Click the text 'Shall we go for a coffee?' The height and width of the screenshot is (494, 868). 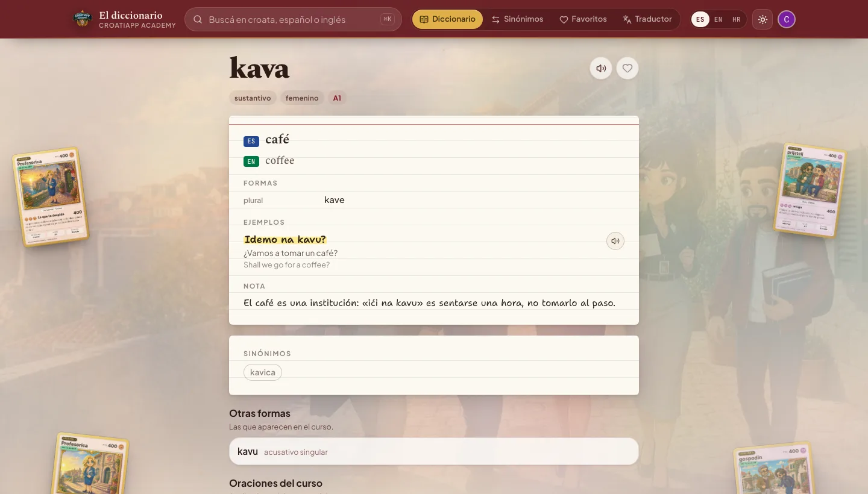click(x=286, y=265)
